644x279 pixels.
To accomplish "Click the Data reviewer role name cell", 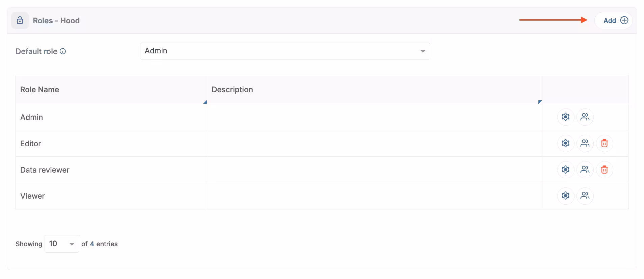I will pos(45,170).
